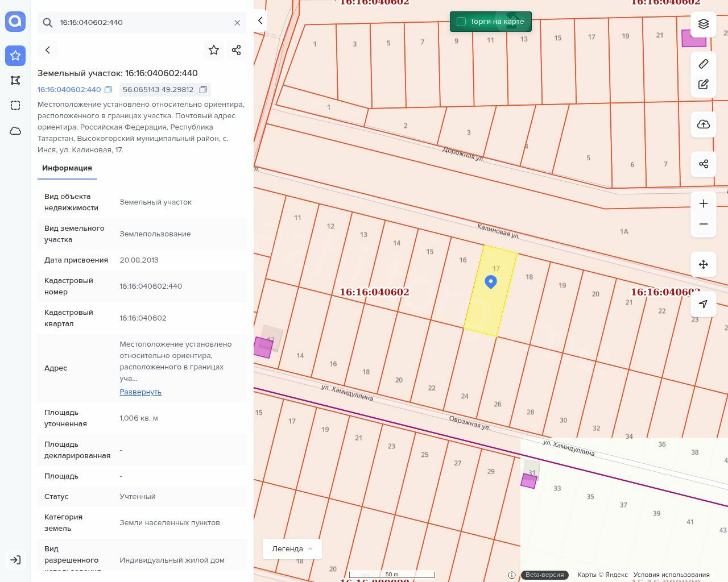Expand the Легенда panel
This screenshot has height=582, width=728.
coord(292,549)
